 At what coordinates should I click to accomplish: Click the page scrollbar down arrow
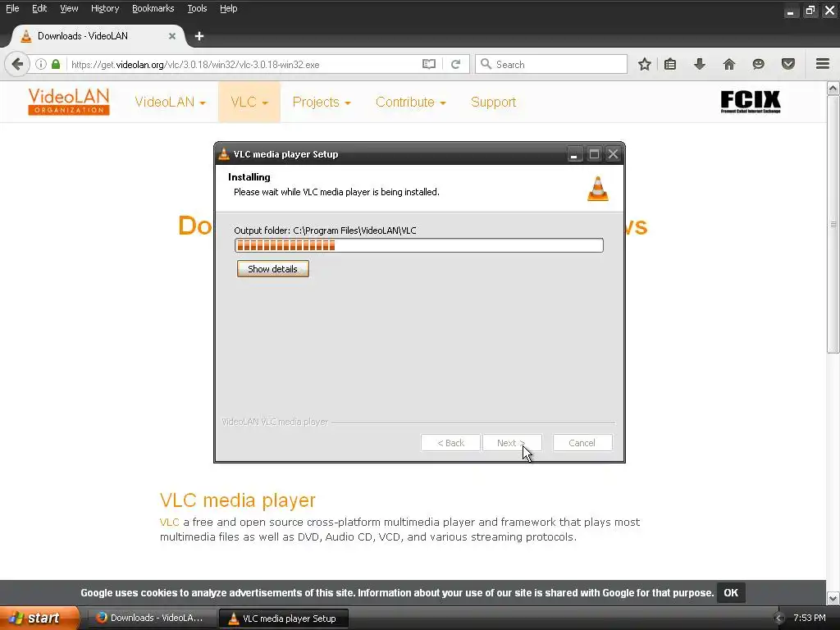(x=833, y=598)
